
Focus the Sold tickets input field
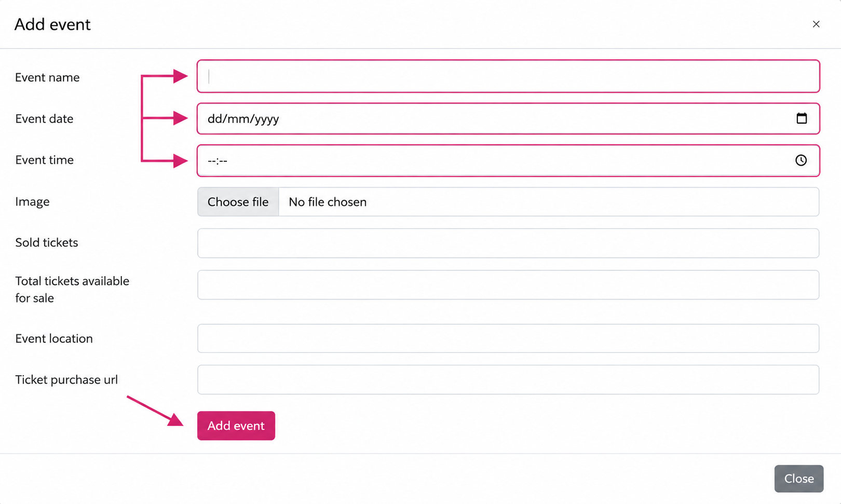click(x=508, y=243)
